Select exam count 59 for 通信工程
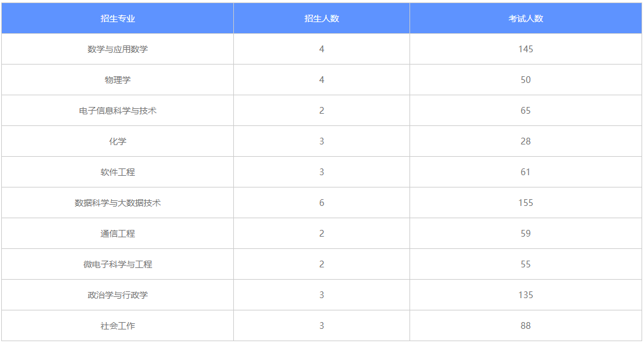The image size is (644, 343). tap(526, 233)
